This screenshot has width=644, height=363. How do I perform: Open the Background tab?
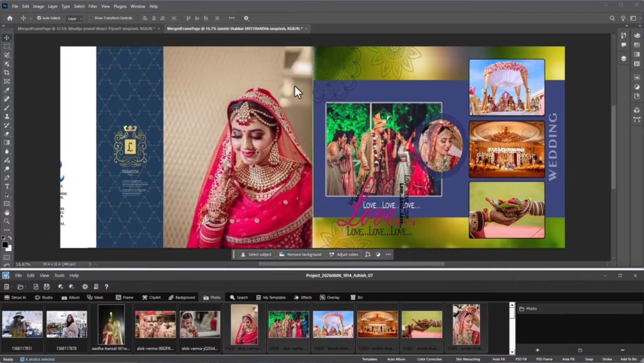coord(182,298)
